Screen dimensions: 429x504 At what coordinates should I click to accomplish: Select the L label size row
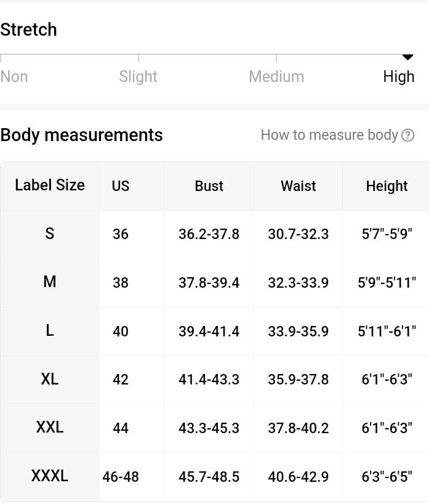coord(50,330)
